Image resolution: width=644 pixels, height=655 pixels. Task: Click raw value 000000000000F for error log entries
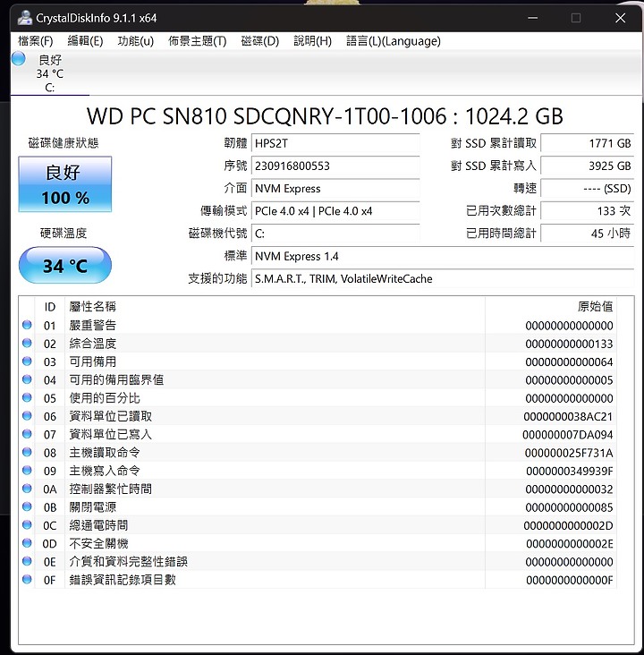tap(570, 580)
